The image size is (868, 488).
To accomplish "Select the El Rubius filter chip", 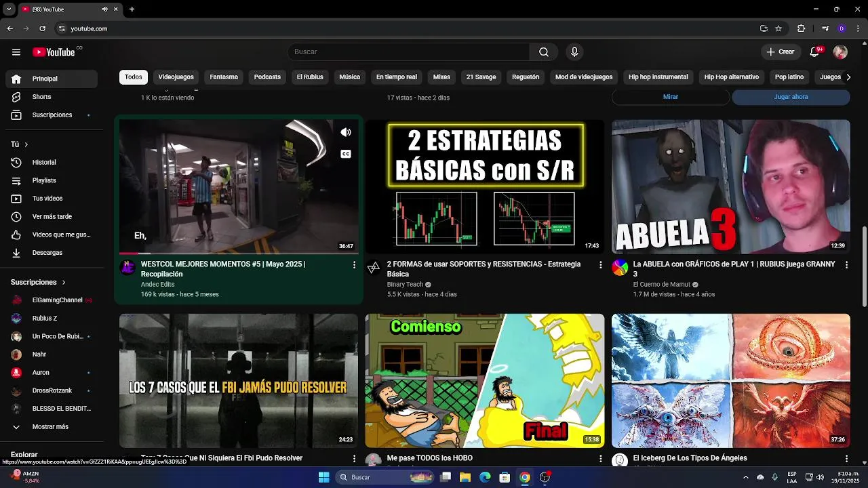I will (310, 77).
